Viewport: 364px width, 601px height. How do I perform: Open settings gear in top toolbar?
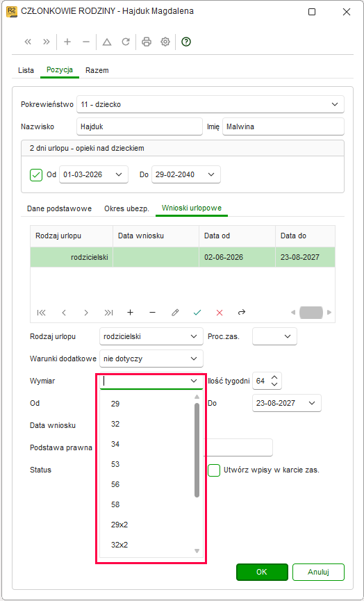165,42
